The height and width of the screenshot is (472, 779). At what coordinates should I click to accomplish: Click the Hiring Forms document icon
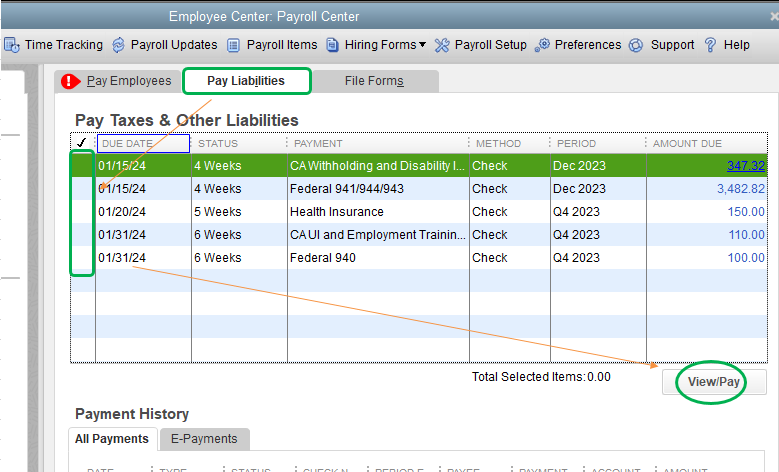click(x=332, y=45)
